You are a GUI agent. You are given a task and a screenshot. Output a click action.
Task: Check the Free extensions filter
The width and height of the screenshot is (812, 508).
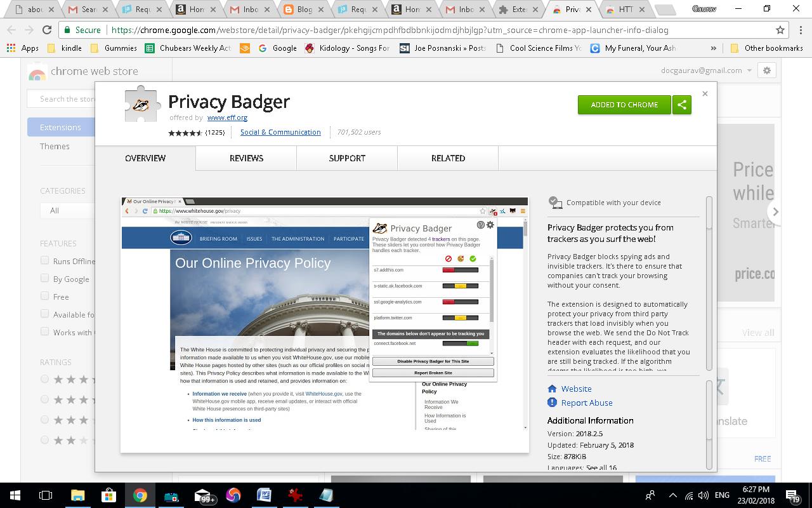[44, 297]
